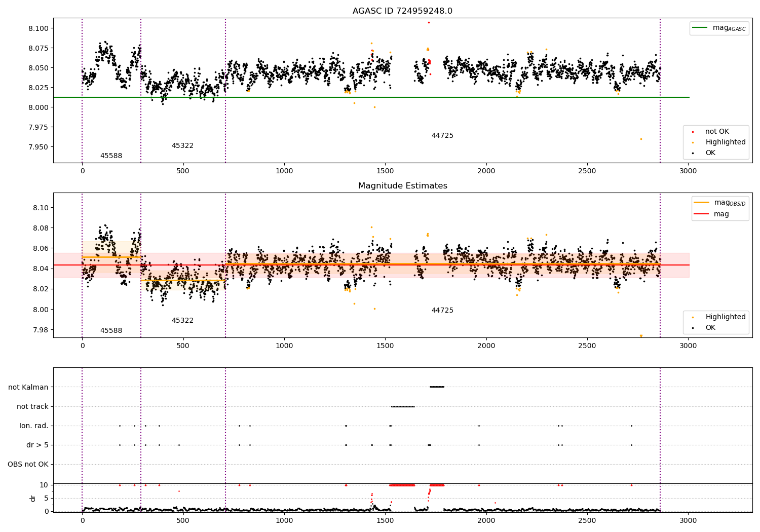
Task: Click the black 'not track' flag segment
Action: [x=403, y=406]
